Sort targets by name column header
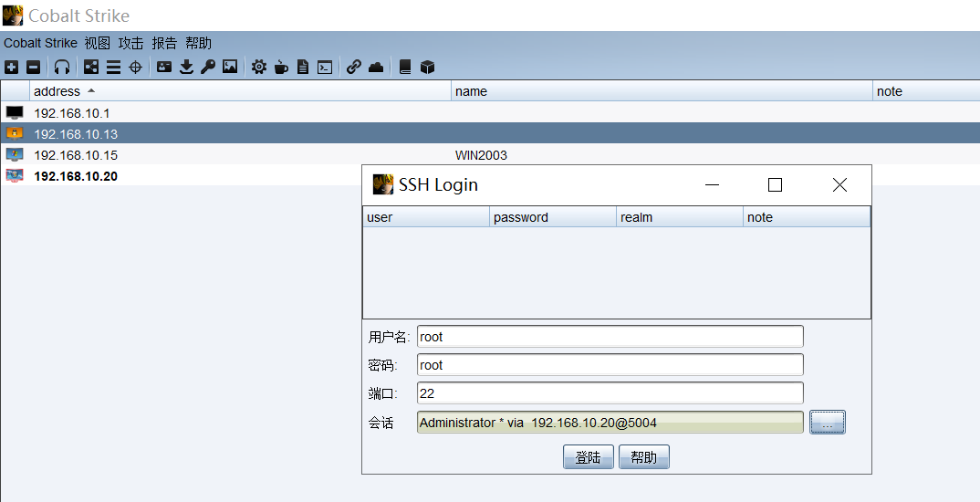 click(662, 91)
